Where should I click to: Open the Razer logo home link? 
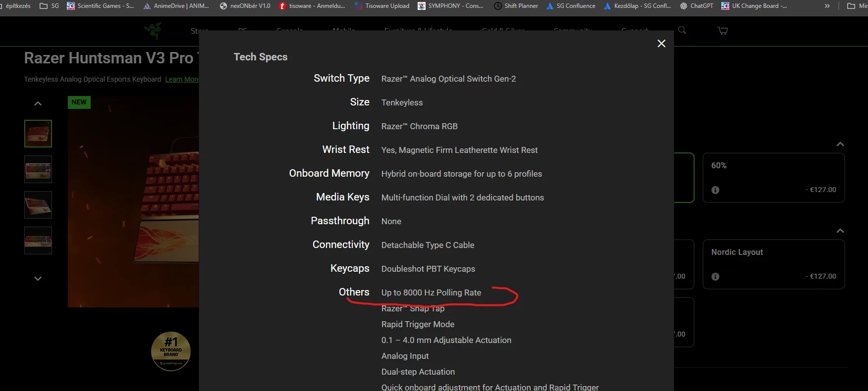coord(153,31)
